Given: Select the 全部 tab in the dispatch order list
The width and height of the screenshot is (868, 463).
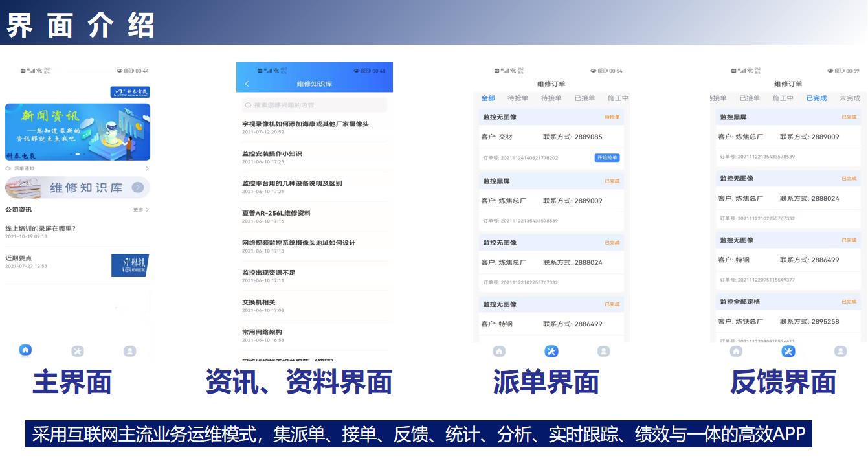Looking at the screenshot, I should 488,98.
